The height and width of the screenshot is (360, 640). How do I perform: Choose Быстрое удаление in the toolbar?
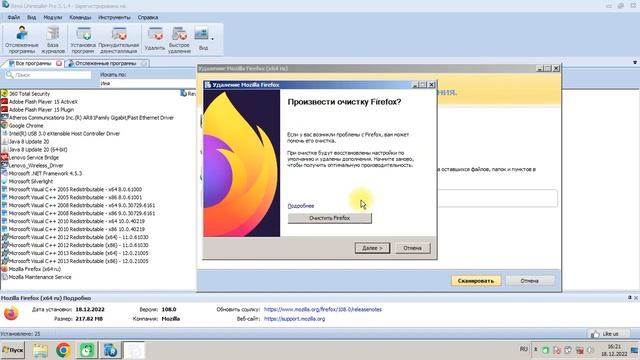click(179, 40)
